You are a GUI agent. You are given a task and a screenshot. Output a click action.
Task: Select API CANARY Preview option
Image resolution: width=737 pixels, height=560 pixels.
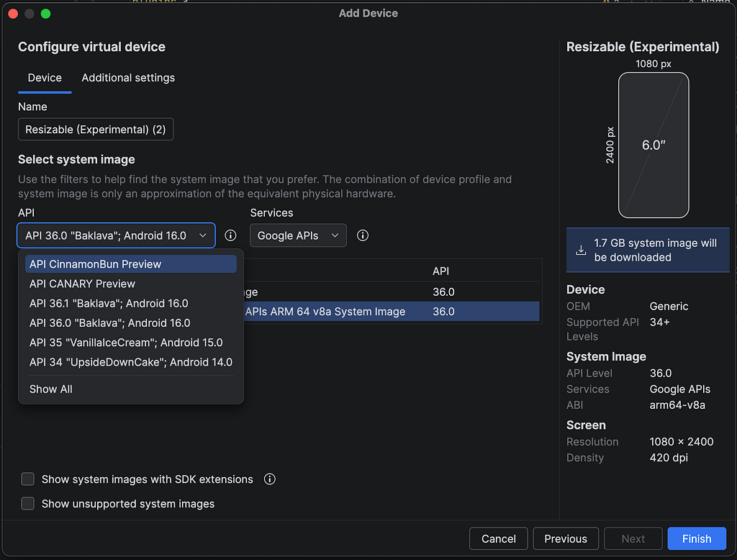(x=131, y=284)
